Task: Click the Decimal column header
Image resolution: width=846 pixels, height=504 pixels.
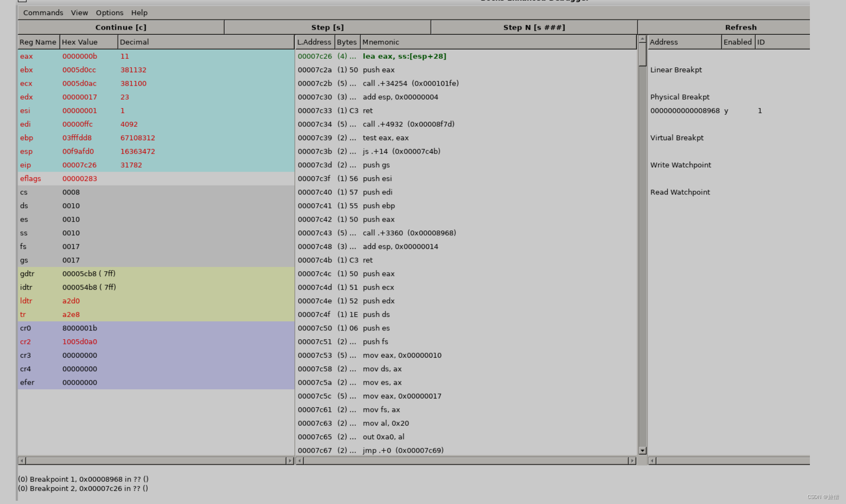Action: pyautogui.click(x=206, y=42)
